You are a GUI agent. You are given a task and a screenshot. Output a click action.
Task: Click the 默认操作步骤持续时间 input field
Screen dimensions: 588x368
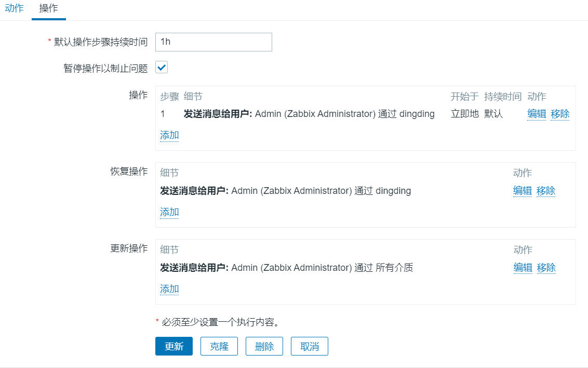pos(213,42)
